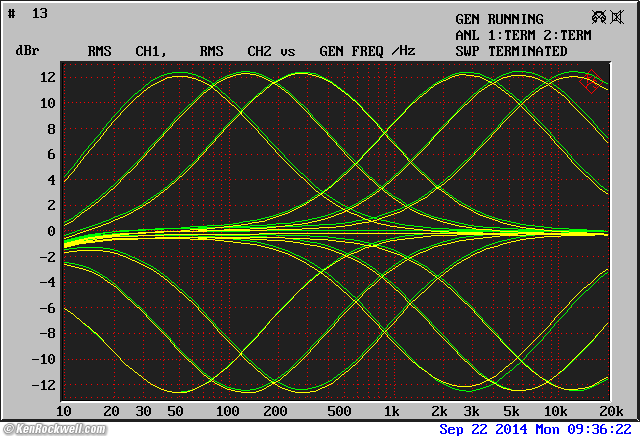Click the muted speaker icon
The image size is (640, 436).
[x=615, y=17]
